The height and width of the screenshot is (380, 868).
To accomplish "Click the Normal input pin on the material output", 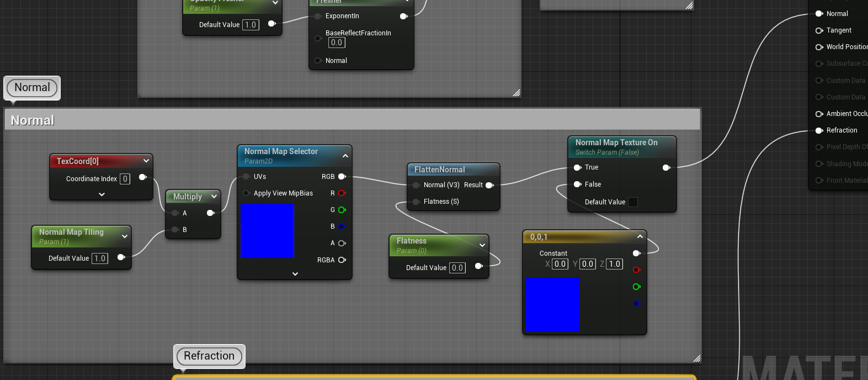I will pos(819,14).
